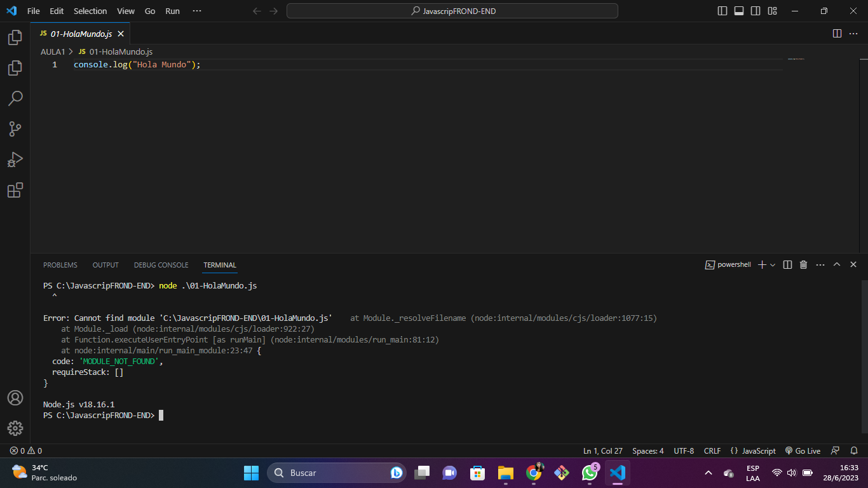The width and height of the screenshot is (868, 488).
Task: Select the TERMINAL panel tab
Action: point(220,265)
